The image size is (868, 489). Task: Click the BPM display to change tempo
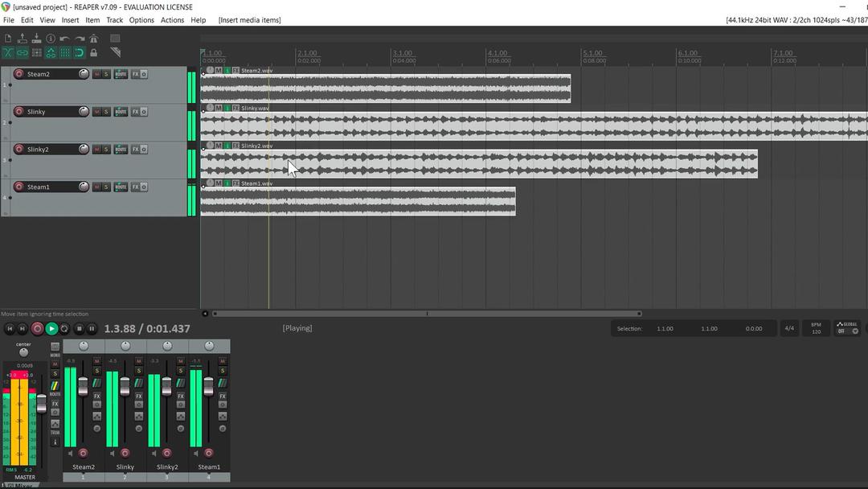point(815,328)
